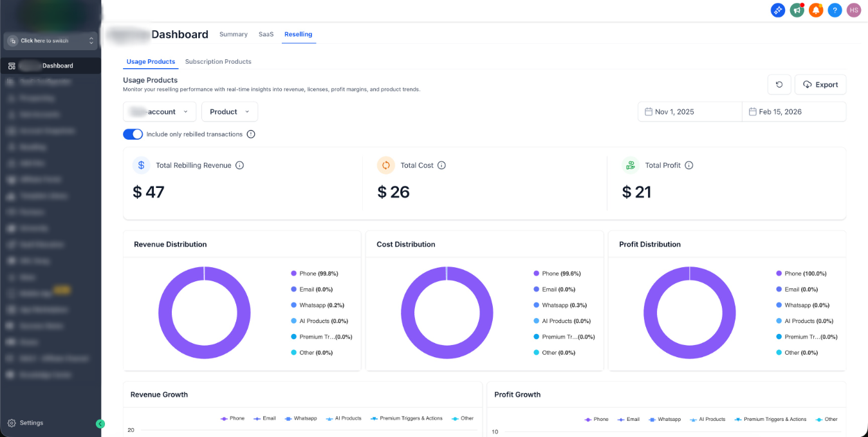This screenshot has height=437, width=868.
Task: Switch to the SaaS tab
Action: 266,34
